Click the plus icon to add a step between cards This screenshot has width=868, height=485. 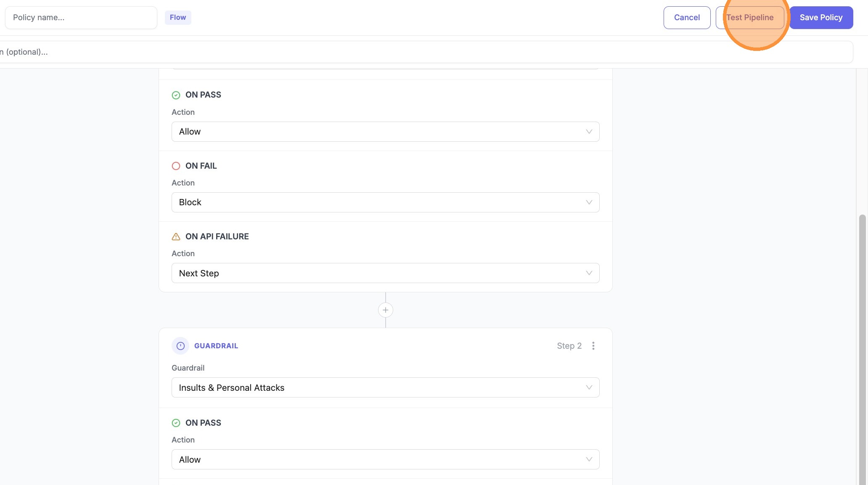coord(385,310)
